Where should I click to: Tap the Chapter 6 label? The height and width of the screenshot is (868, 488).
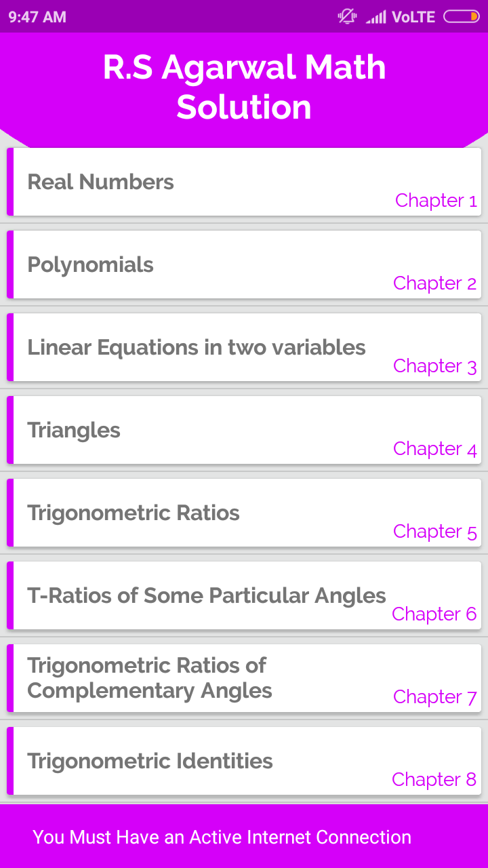tap(434, 614)
